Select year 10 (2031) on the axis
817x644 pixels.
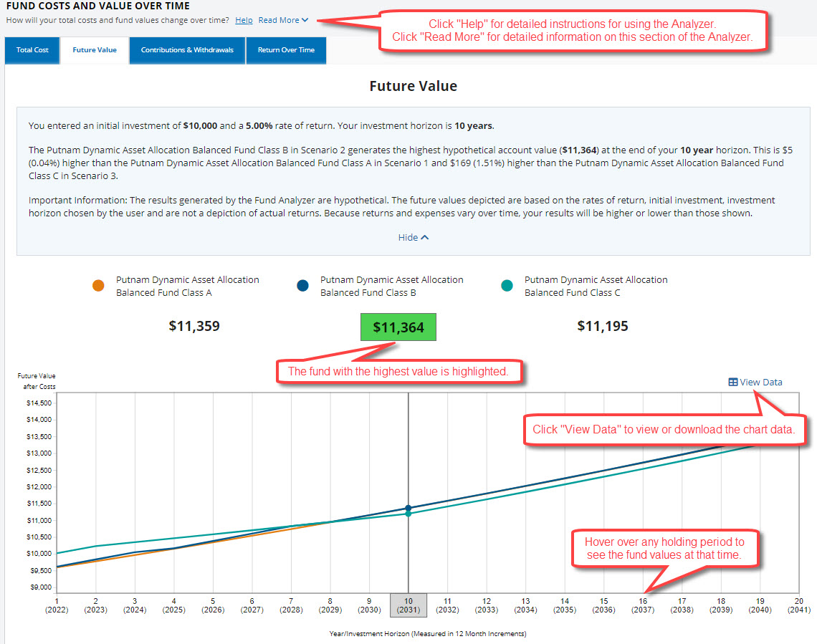408,605
